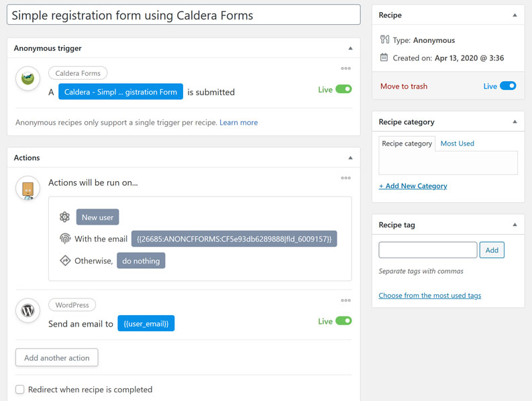Click the Actions will be run on text
The height and width of the screenshot is (401, 532).
click(x=93, y=182)
